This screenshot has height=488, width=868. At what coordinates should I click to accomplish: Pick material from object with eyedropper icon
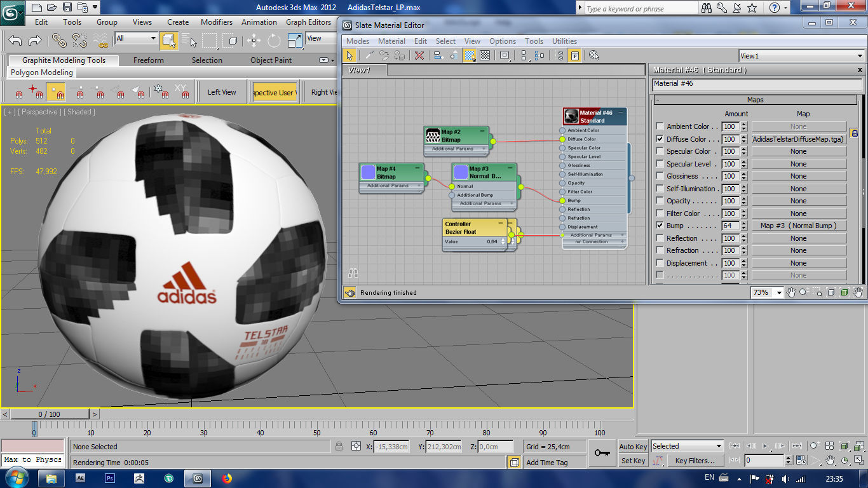pyautogui.click(x=369, y=55)
